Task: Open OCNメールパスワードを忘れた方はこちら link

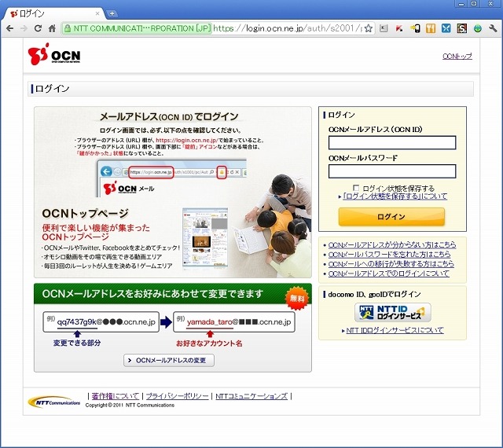Action: pos(389,255)
